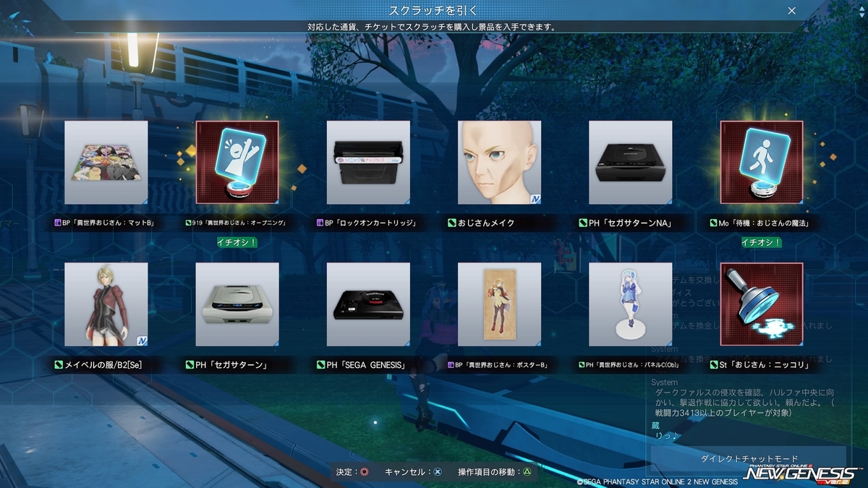The image size is (868, 488).
Task: Open ダイレクトチャットモード chat box
Action: [749, 459]
